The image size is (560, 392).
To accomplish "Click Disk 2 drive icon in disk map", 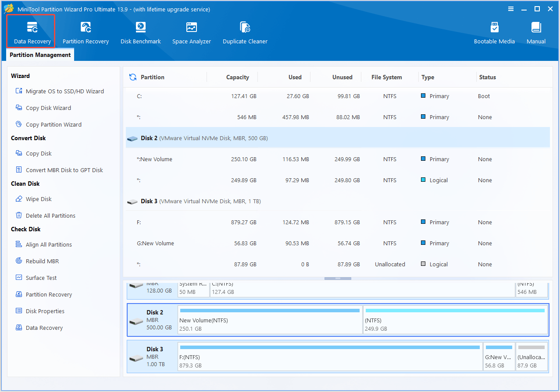I will [x=136, y=321].
